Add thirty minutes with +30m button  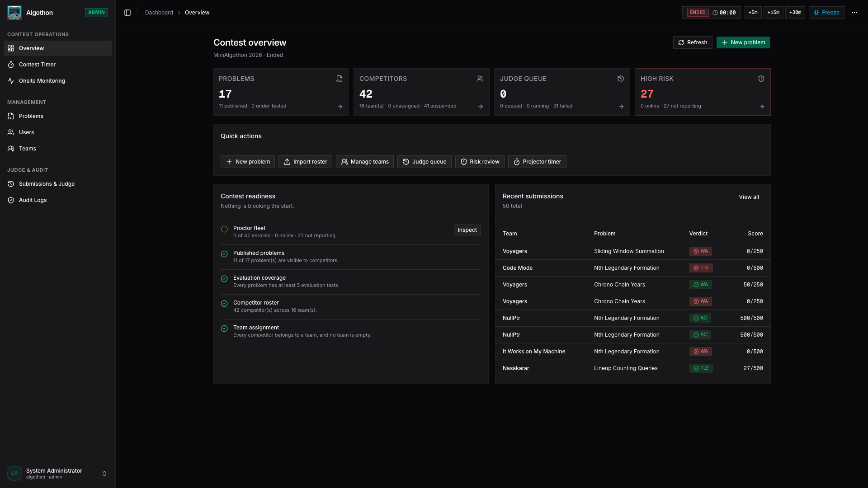[x=795, y=13]
